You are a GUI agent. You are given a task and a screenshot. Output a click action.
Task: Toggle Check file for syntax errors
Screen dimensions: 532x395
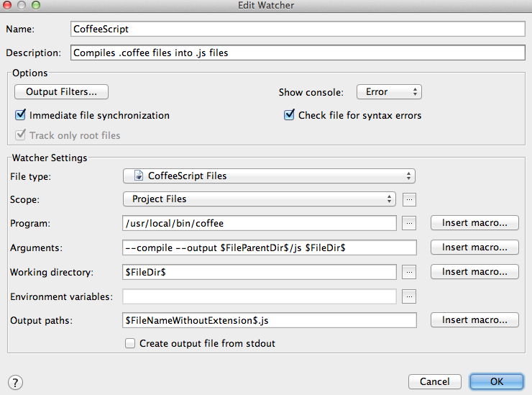289,115
